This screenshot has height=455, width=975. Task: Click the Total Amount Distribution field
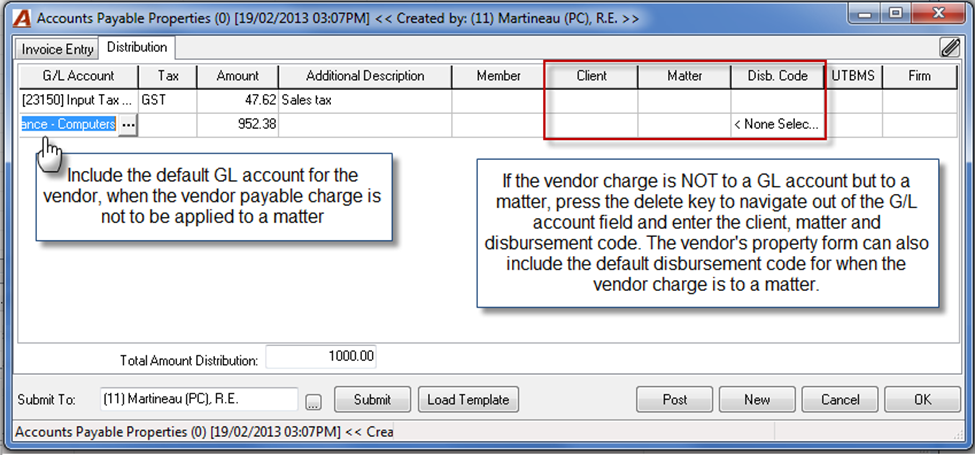point(321,357)
